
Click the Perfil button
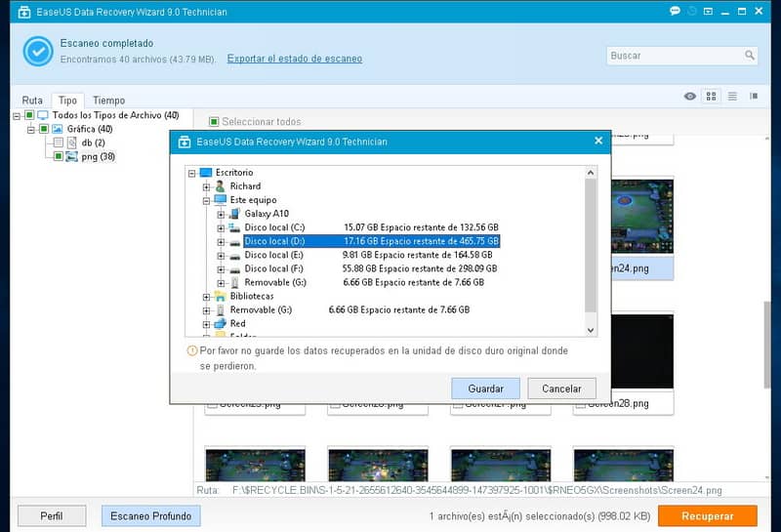(x=52, y=515)
